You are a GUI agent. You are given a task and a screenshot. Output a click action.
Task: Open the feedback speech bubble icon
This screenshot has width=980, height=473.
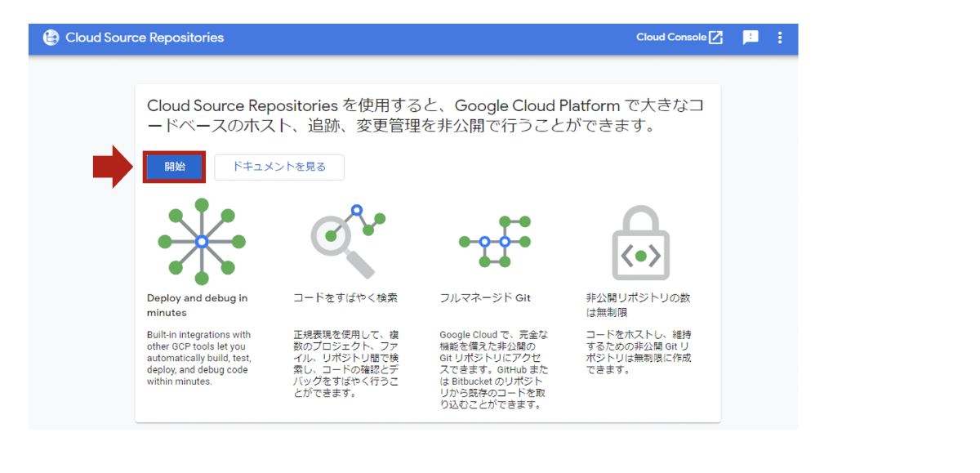pos(751,38)
